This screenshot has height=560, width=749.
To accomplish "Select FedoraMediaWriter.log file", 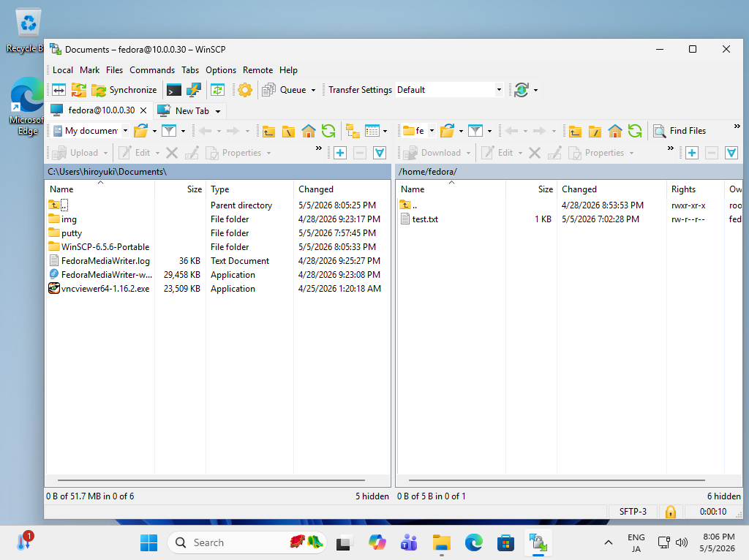I will pyautogui.click(x=105, y=261).
